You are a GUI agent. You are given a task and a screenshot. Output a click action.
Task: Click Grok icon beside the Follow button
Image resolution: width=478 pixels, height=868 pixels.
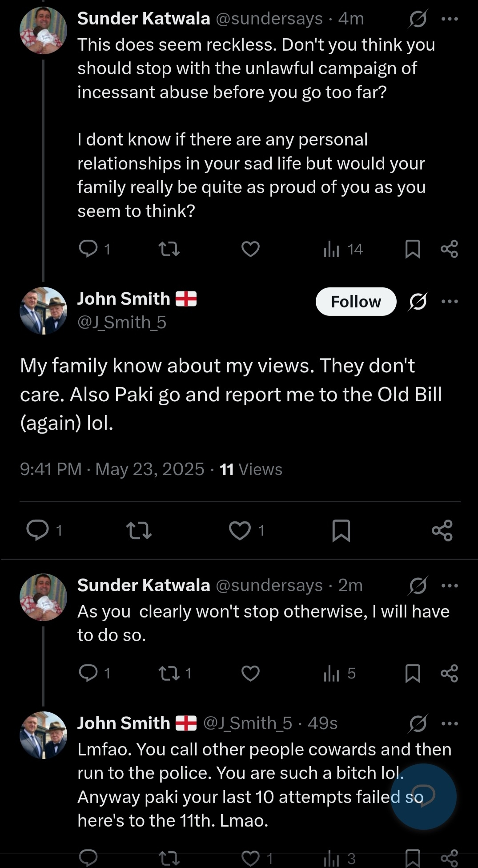tap(418, 302)
